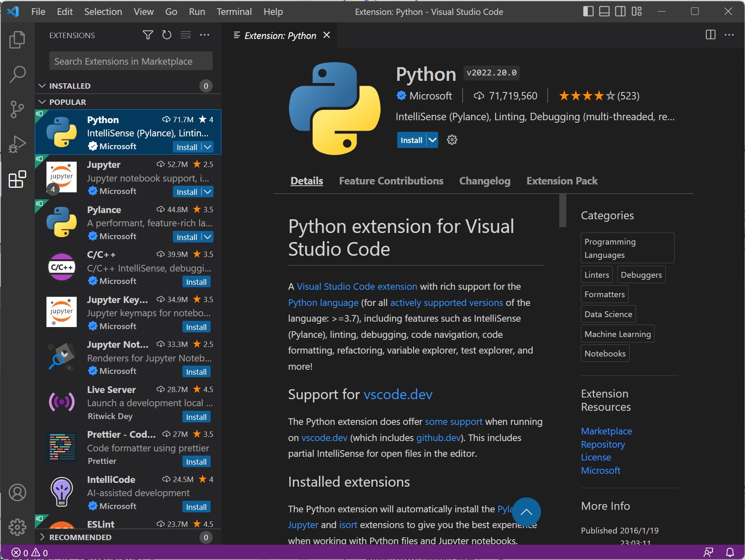The width and height of the screenshot is (745, 560).
Task: Filter extensions with the funnel icon
Action: click(148, 35)
